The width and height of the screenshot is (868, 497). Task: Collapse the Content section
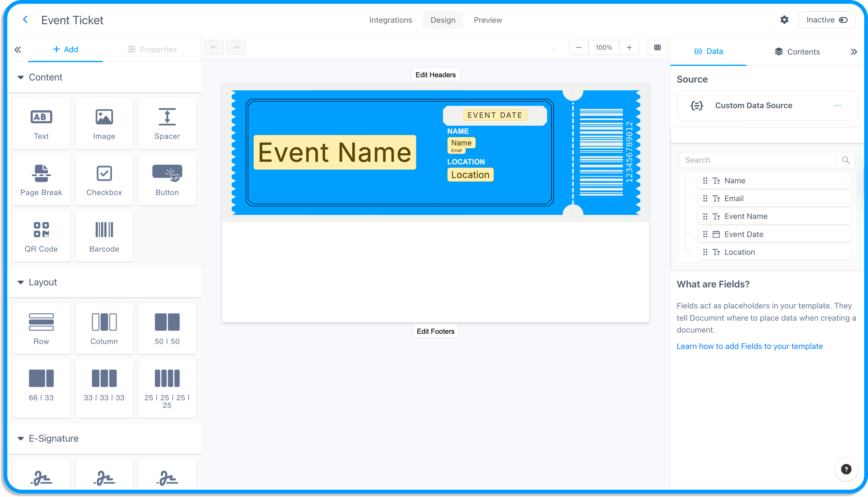point(21,78)
